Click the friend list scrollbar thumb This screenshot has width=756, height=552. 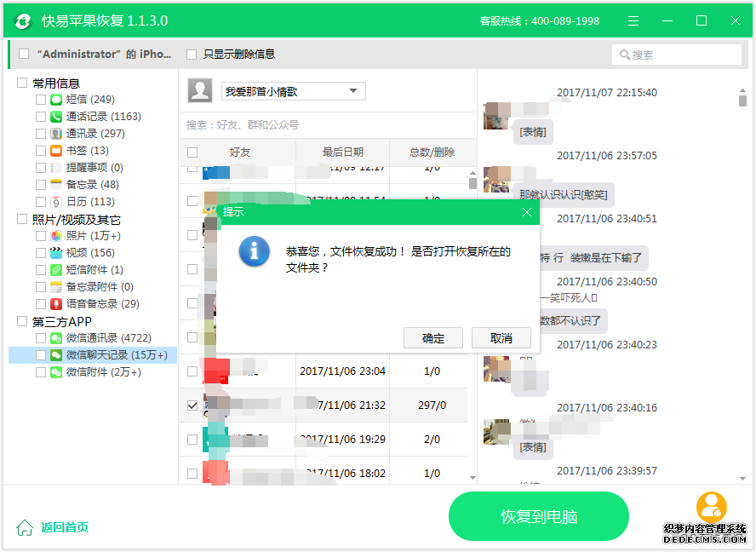pyautogui.click(x=472, y=183)
